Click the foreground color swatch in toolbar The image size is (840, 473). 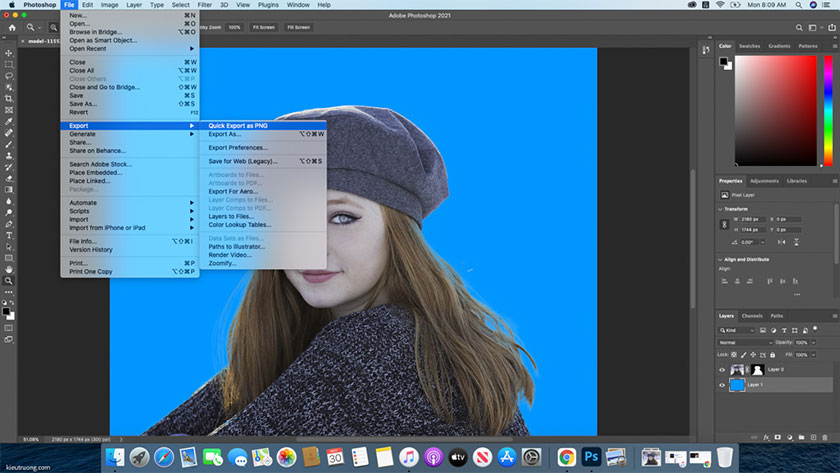[x=6, y=311]
